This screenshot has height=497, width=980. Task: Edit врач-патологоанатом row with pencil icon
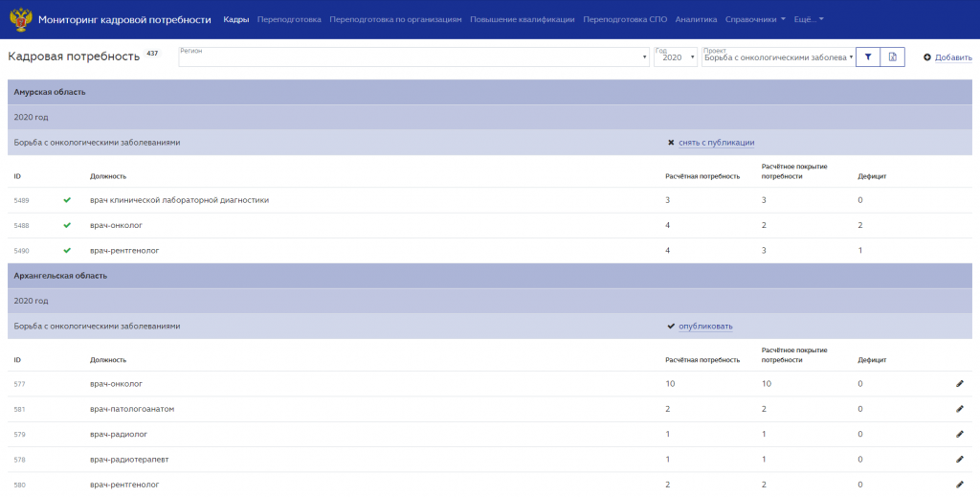[960, 409]
